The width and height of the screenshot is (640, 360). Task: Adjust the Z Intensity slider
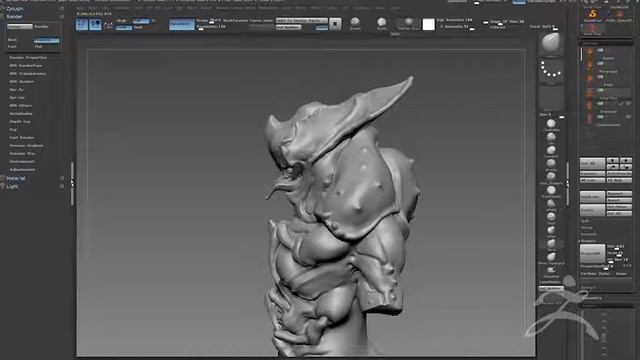[x=456, y=27]
